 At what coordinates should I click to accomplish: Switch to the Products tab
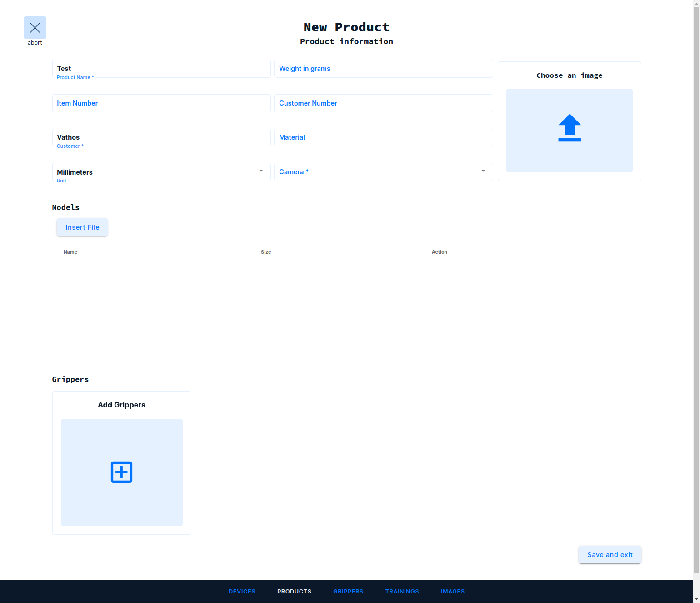click(x=294, y=592)
